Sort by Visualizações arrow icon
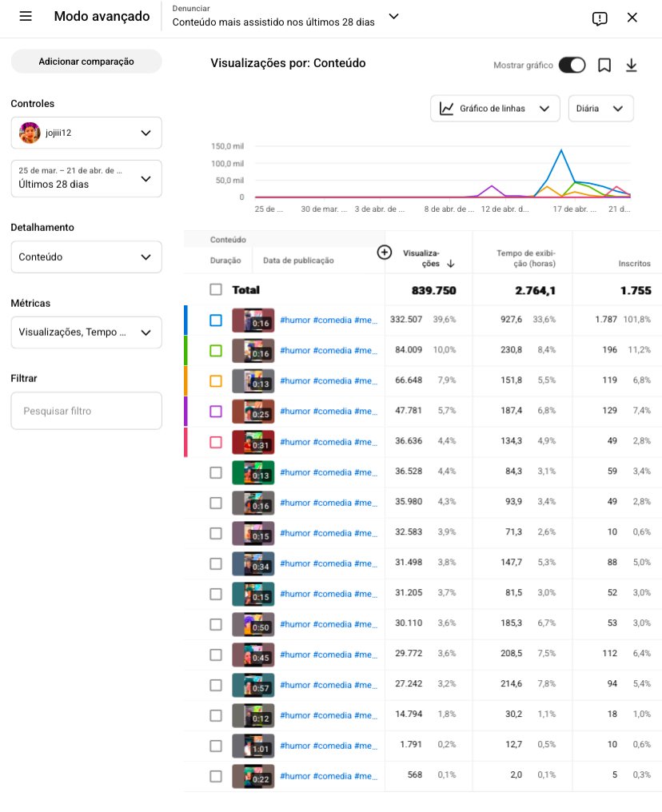Screen dimensions: 662x812 [451, 264]
